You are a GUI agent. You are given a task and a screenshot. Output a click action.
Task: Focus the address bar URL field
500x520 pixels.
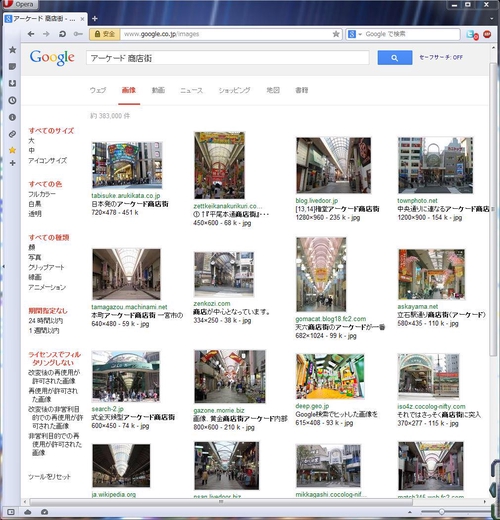point(226,34)
